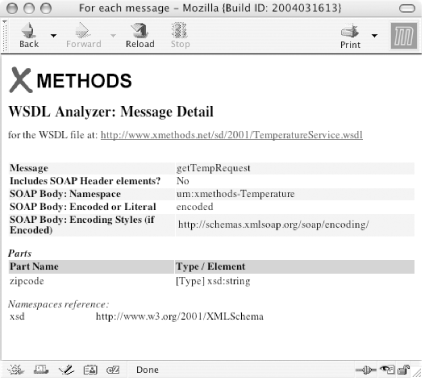The image size is (423, 378).
Task: Click the Back navigation button
Action: [29, 35]
